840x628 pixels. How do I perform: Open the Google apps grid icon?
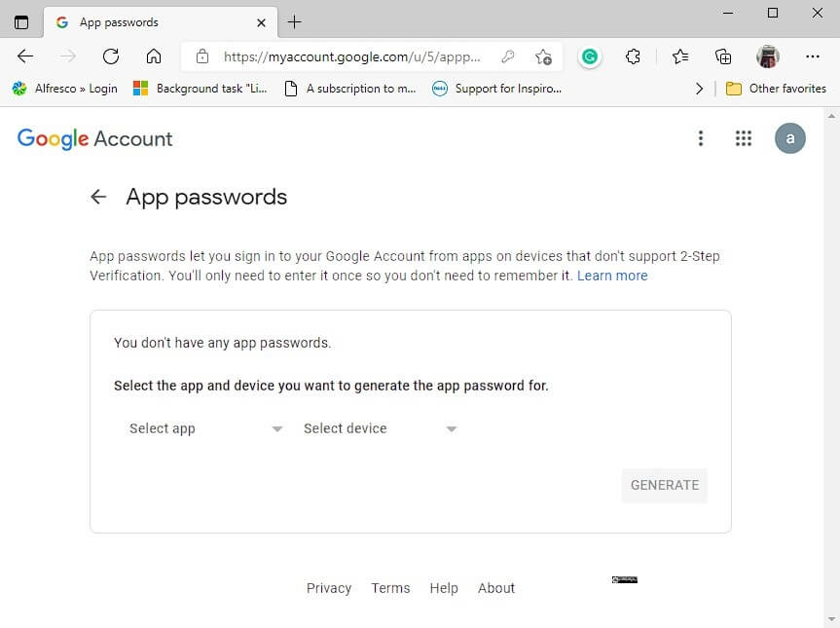point(743,138)
